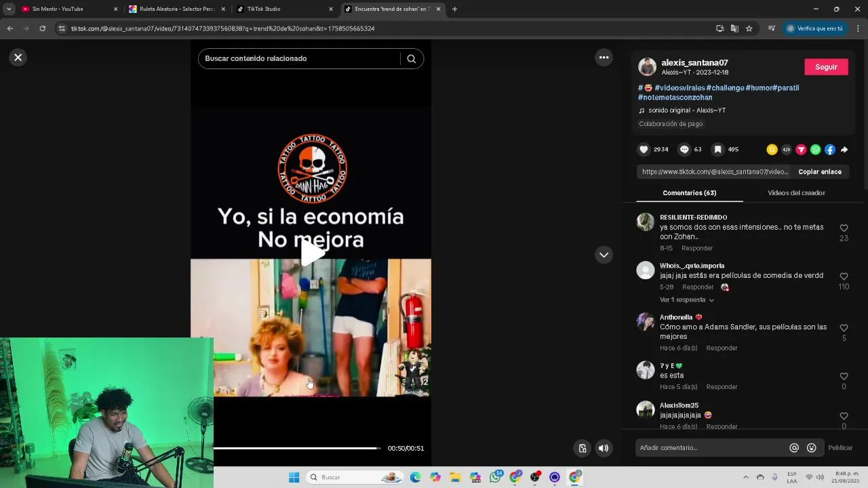Click the address bar URL
The image size is (868, 488).
[x=223, y=28]
